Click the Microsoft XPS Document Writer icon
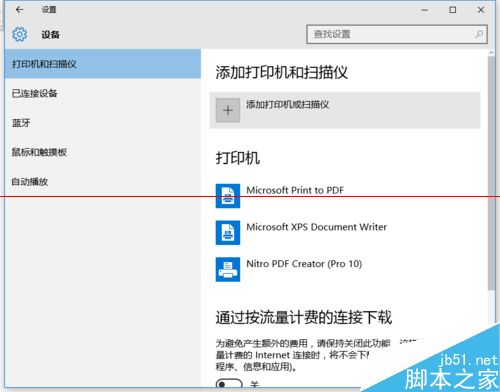The height and width of the screenshot is (392, 500). click(228, 232)
